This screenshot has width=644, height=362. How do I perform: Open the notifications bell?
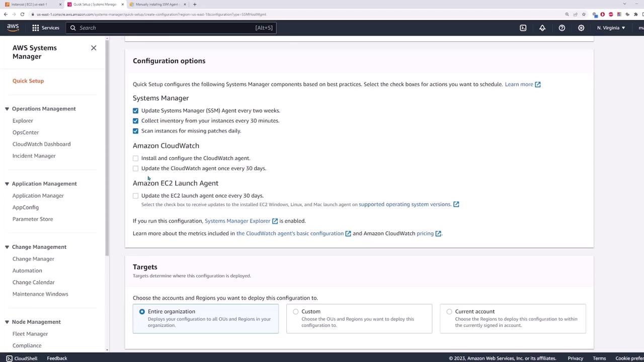[x=542, y=28]
